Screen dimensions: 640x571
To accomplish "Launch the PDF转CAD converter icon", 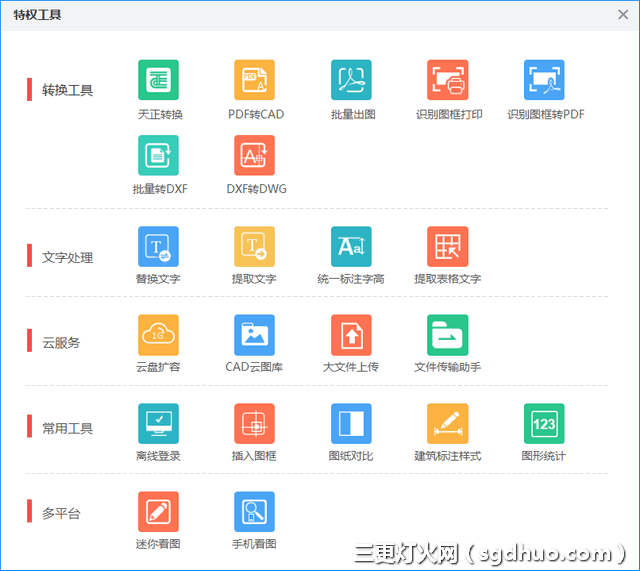I will pyautogui.click(x=254, y=80).
